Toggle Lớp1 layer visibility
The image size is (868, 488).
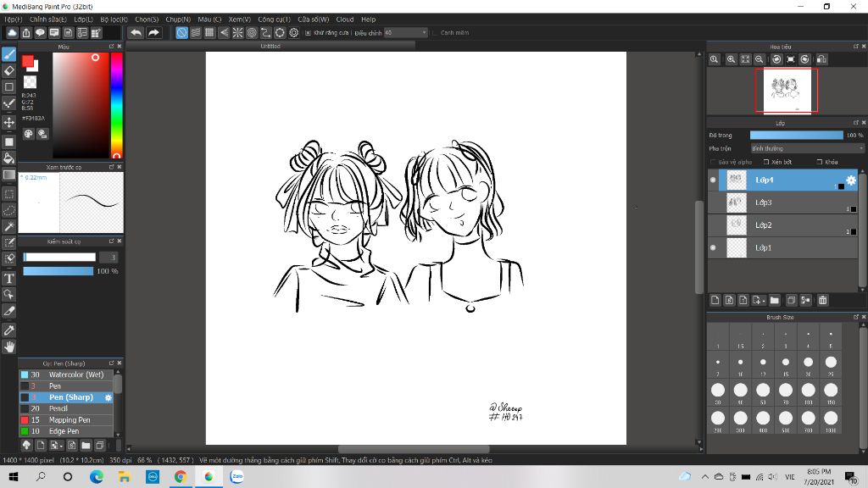pos(713,248)
